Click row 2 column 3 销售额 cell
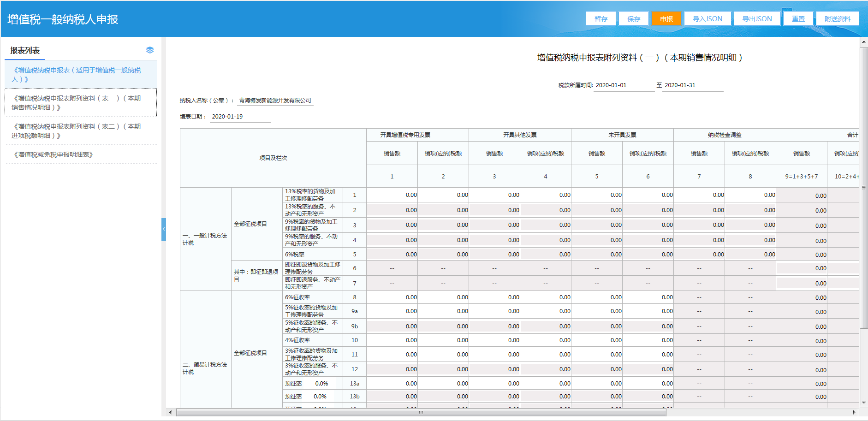The height and width of the screenshot is (421, 868). 494,210
